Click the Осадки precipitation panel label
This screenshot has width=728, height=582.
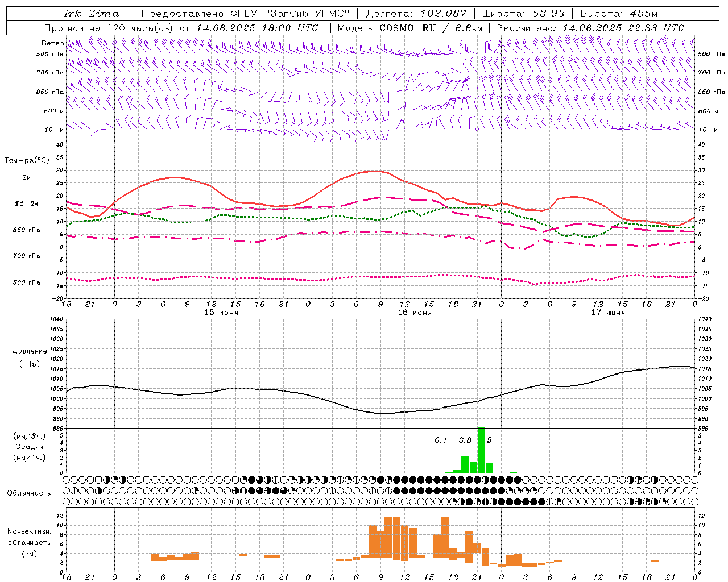click(30, 447)
